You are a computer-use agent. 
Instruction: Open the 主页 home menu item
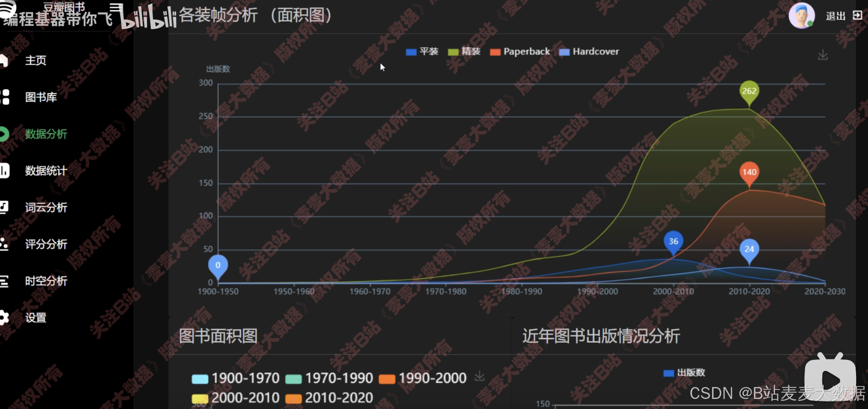point(36,61)
